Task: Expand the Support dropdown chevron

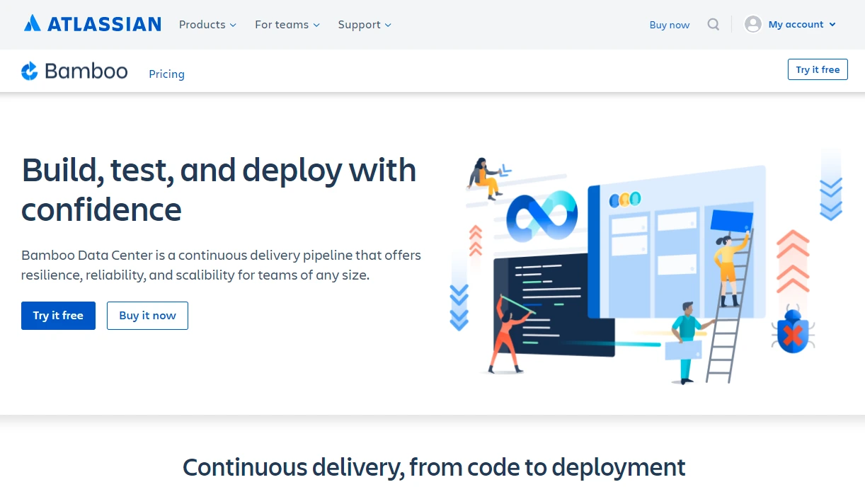Action: coord(388,25)
